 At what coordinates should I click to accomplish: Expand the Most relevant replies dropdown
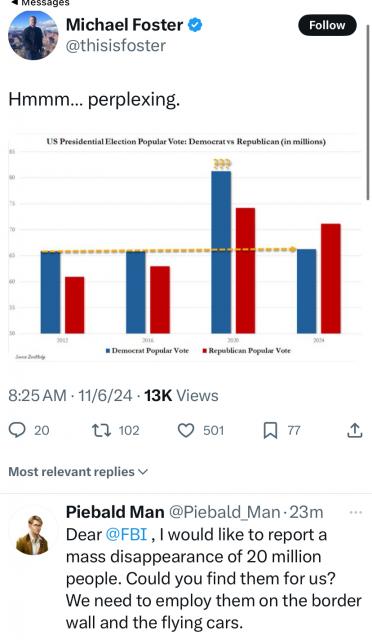pos(78,471)
